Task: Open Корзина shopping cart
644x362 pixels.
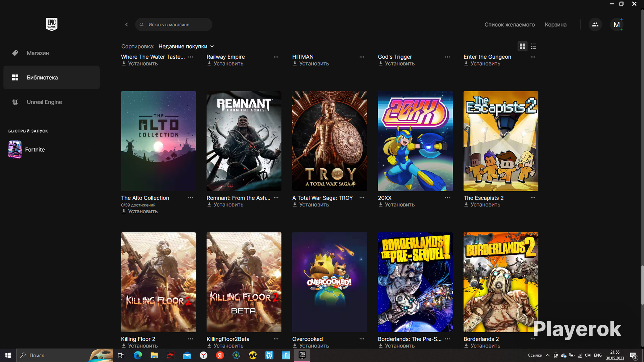Action: [x=556, y=25]
